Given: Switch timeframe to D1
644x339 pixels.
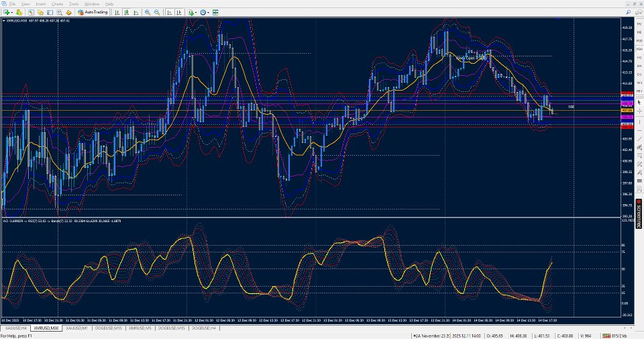Looking at the screenshot, I should point(639,75).
